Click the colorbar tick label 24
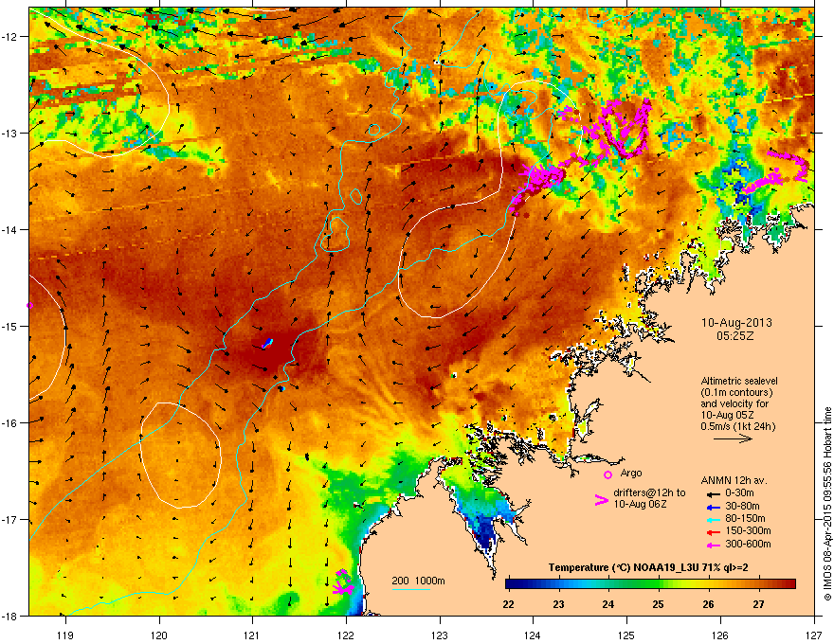Screen dimensions: 834x644 [608, 604]
